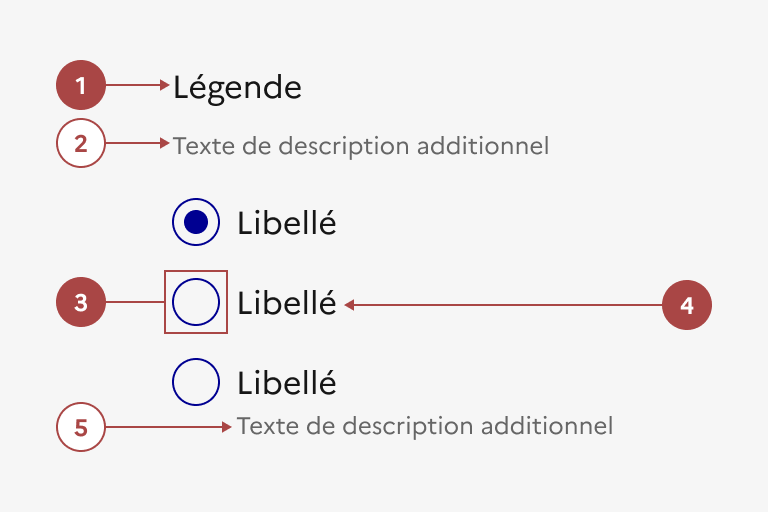Select the second radio button in red frame

(x=196, y=302)
